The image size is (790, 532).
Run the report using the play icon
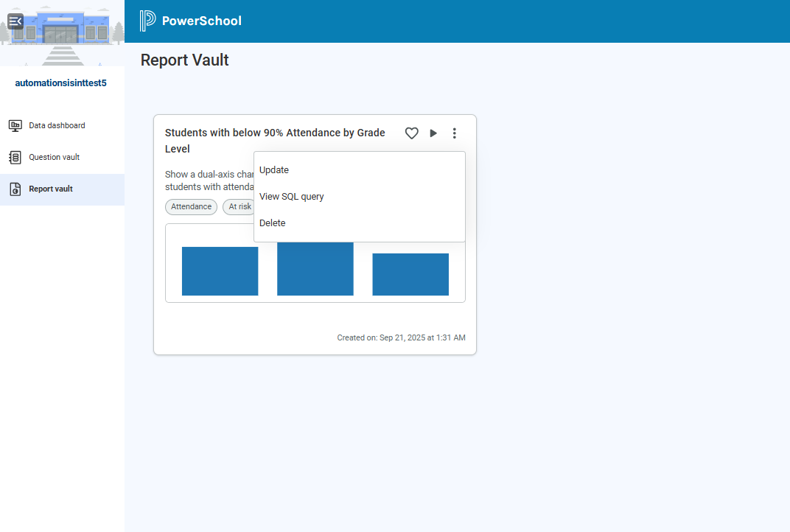[x=433, y=133]
